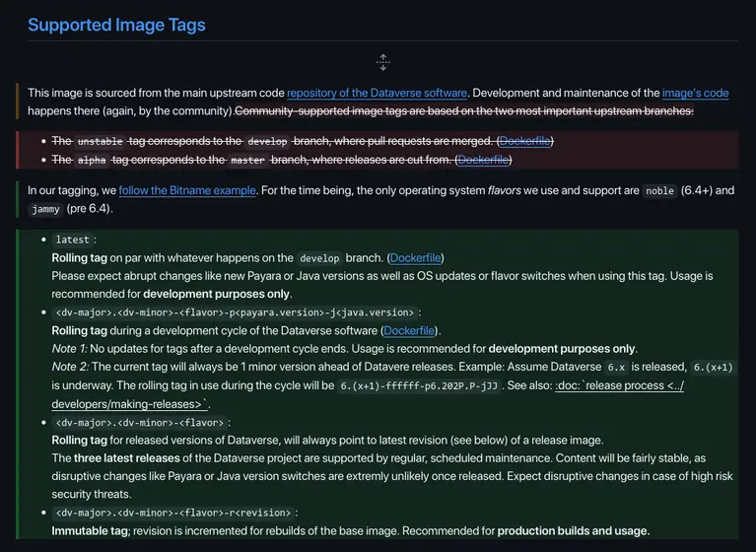Viewport: 756px width, 552px height.
Task: Click the 'latest' tag code label
Action: tap(72, 240)
